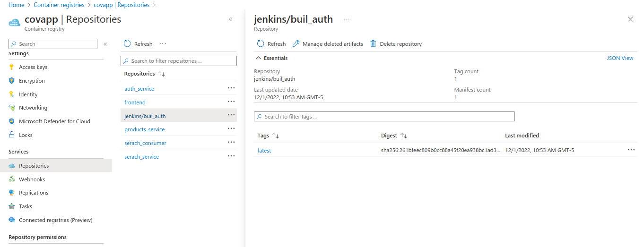This screenshot has width=644, height=247.
Task: Sort by Tags column
Action: (269, 136)
